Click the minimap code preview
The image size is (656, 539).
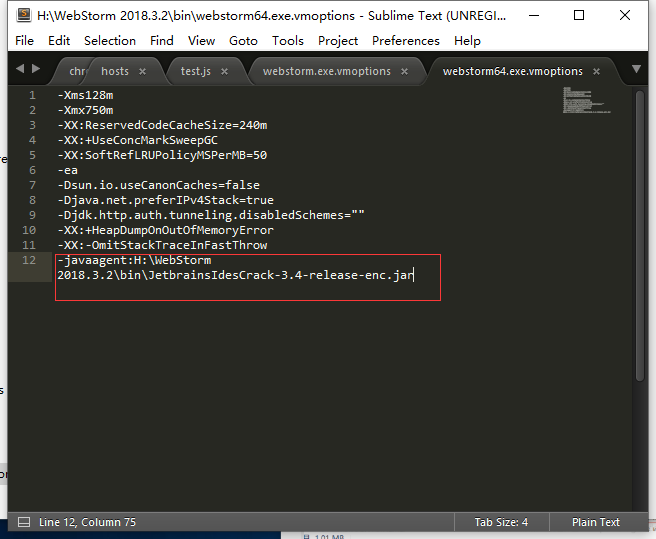click(x=586, y=100)
